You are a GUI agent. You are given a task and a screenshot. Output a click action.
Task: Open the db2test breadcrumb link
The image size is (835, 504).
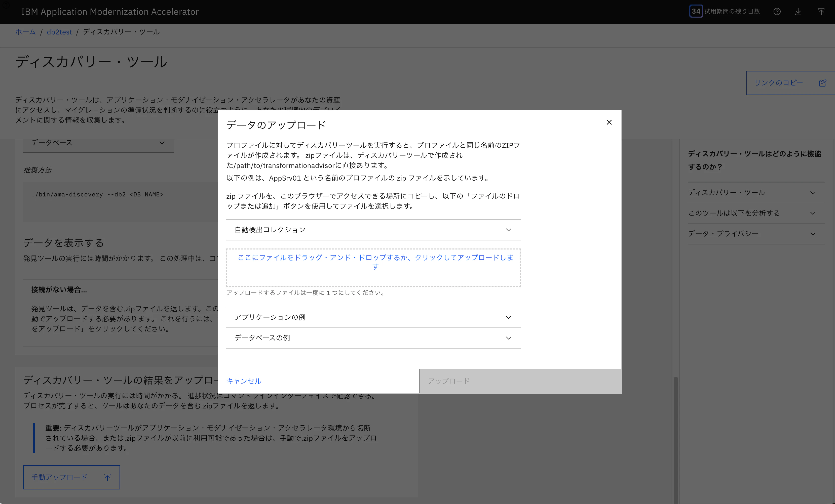pyautogui.click(x=59, y=32)
